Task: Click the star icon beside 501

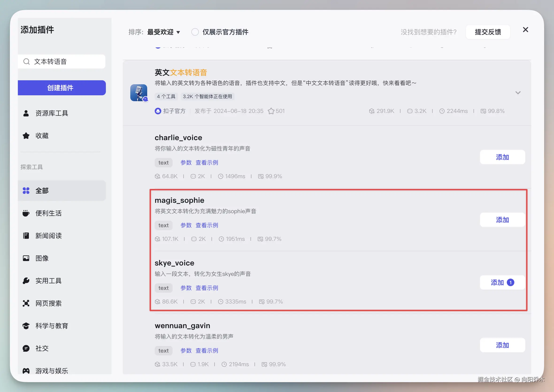Action: (x=271, y=111)
